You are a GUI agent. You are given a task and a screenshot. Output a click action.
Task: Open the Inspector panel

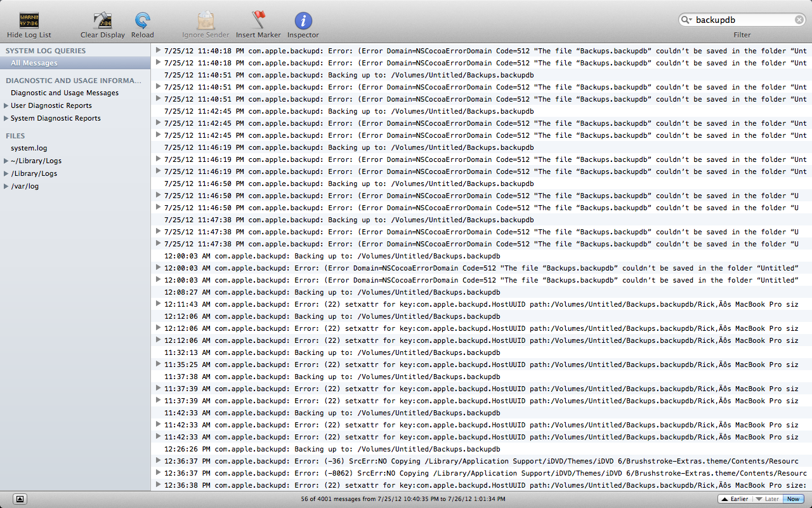tap(303, 21)
